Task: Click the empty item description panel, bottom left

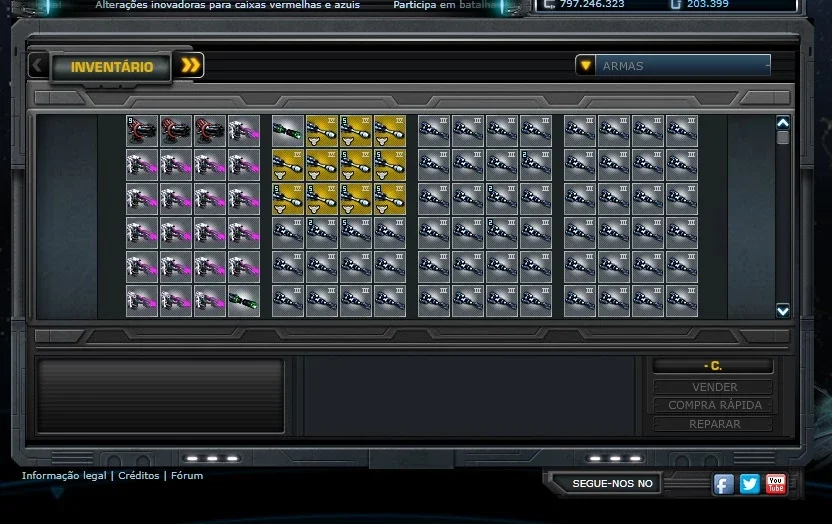Action: [160, 396]
